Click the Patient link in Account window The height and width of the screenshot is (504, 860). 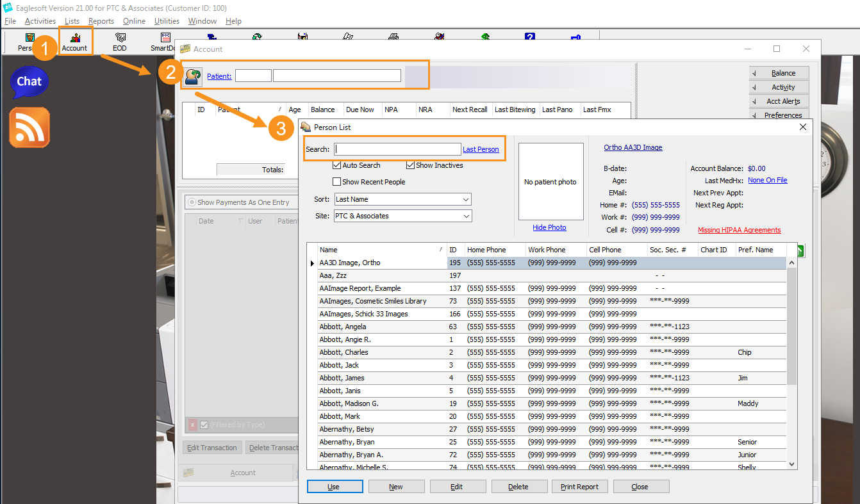click(x=219, y=76)
